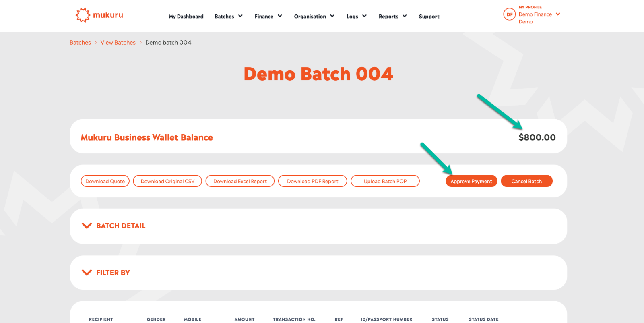Open the Logs dropdown menu
This screenshot has height=323, width=644.
356,17
